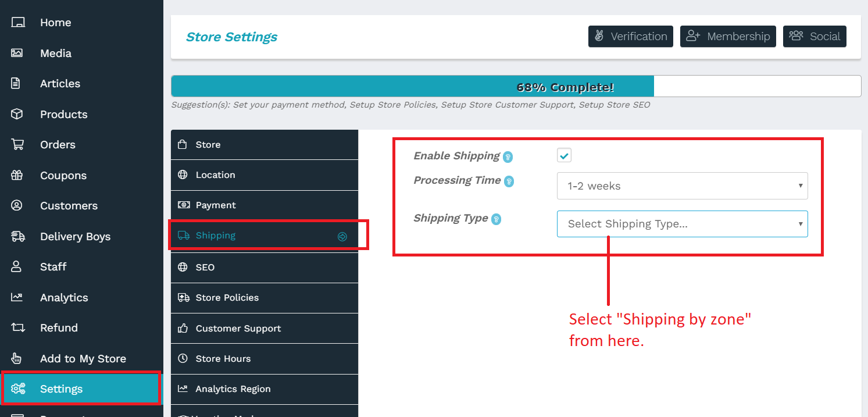Uncheck the Enable Shipping checkbox
The image size is (868, 417).
[564, 155]
